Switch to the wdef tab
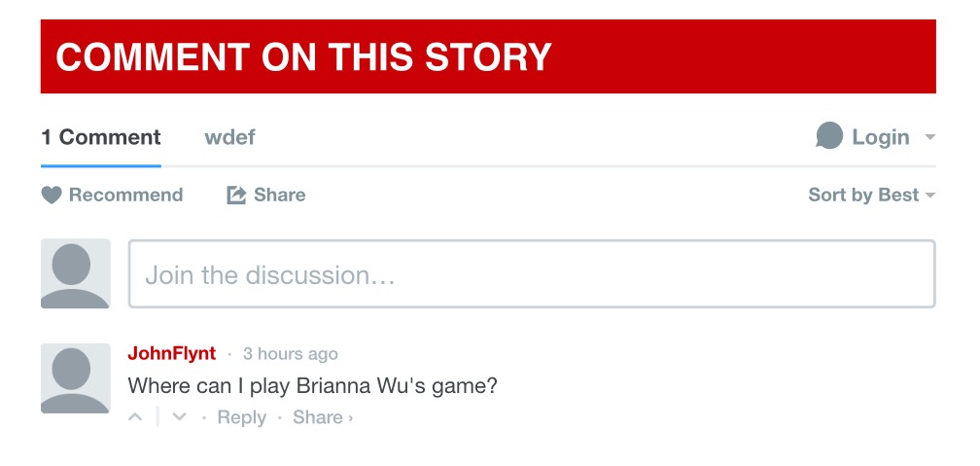Screen dimensions: 980x466 coord(229,137)
